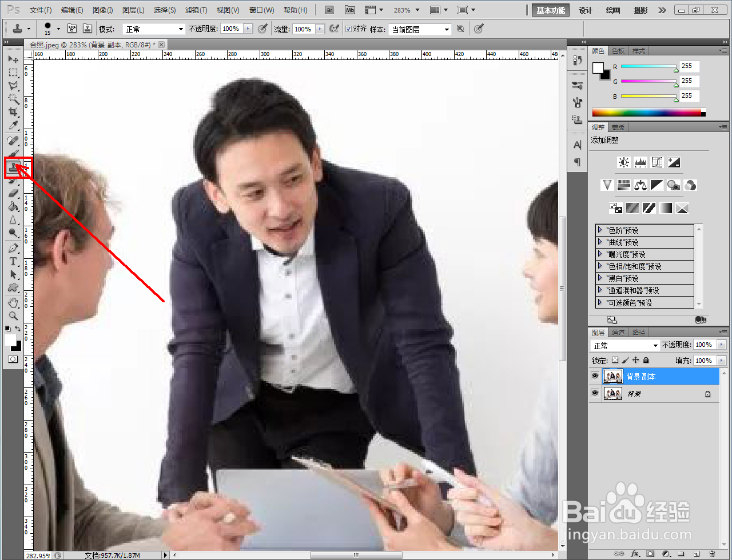Switch to the 色板 tab

[x=619, y=51]
